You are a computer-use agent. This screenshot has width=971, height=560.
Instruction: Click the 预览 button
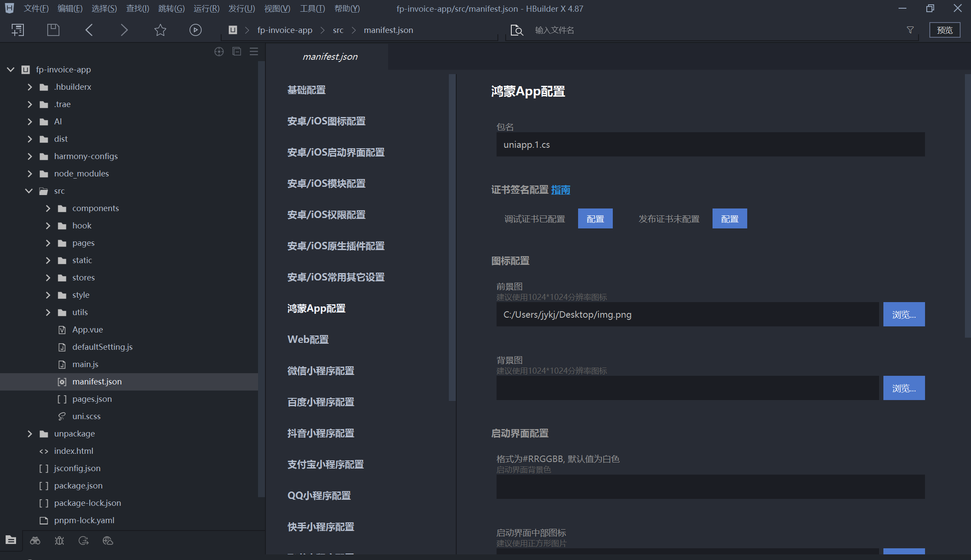[945, 30]
